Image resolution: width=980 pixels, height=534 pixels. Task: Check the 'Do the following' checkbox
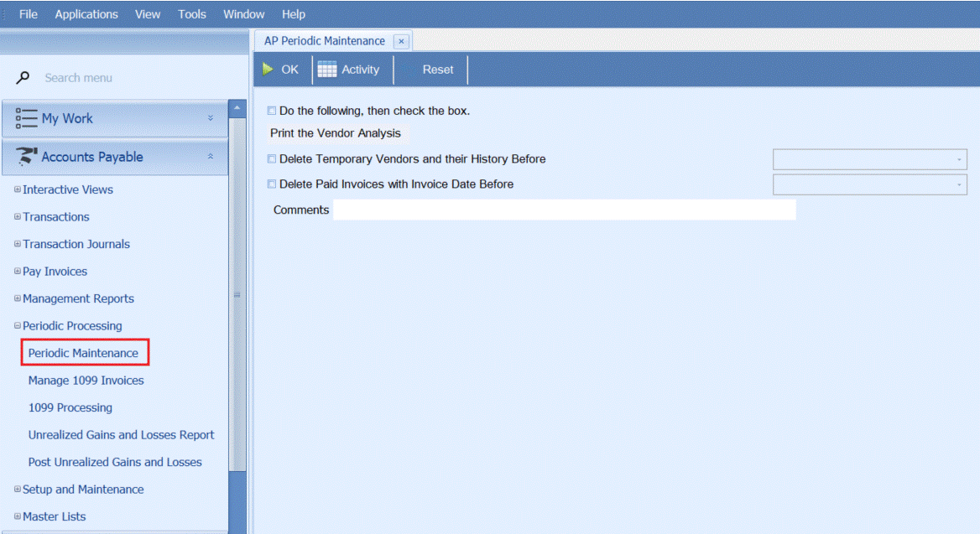pos(271,111)
